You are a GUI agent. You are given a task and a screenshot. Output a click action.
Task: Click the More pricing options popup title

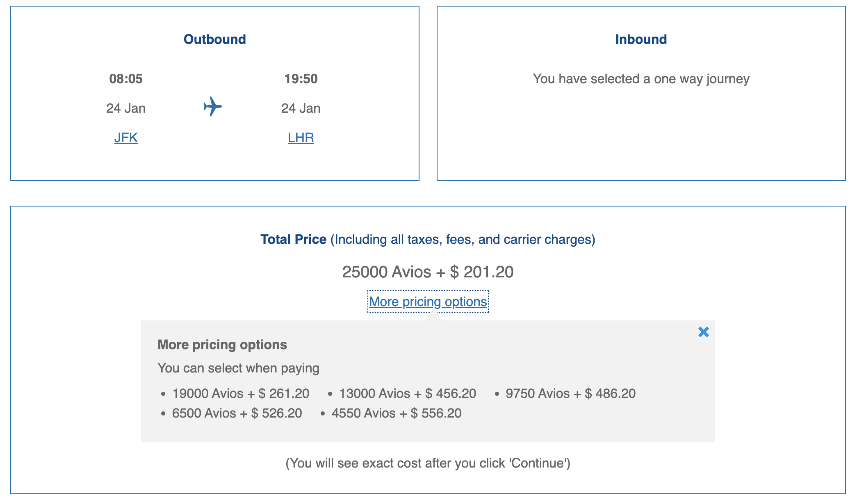(x=222, y=345)
